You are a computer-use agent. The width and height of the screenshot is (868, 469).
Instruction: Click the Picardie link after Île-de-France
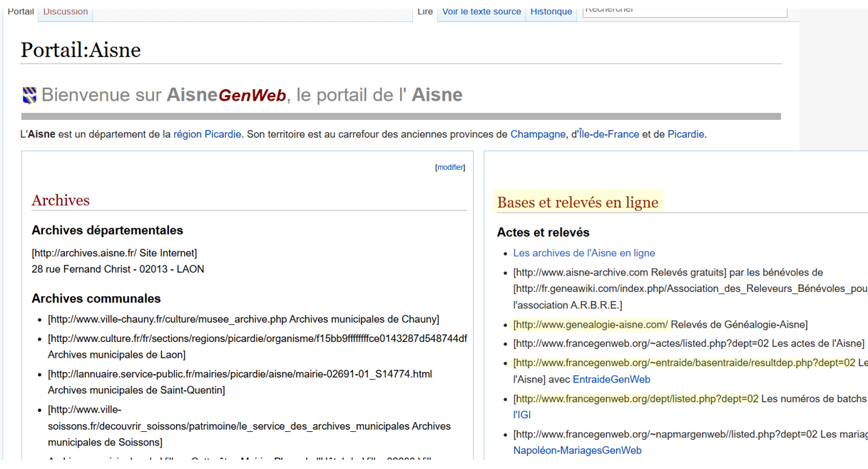(685, 134)
